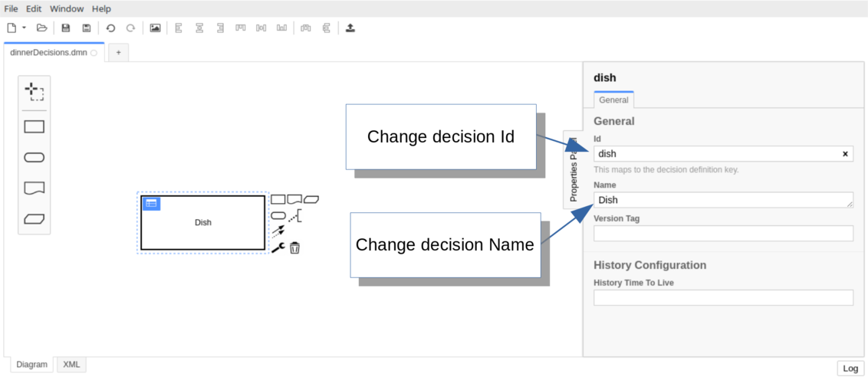Click the wrench icon to change type
The height and width of the screenshot is (380, 868).
[278, 247]
